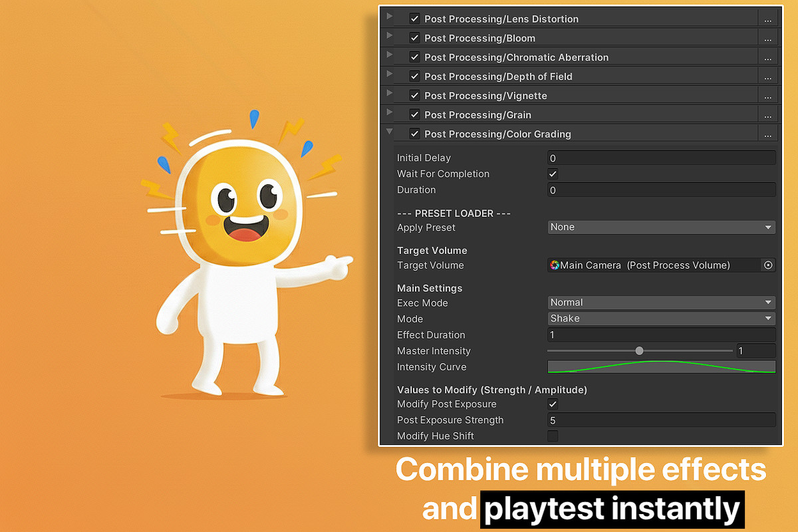The width and height of the screenshot is (798, 532).
Task: Open the Color Grading "..." options menu
Action: [x=768, y=133]
